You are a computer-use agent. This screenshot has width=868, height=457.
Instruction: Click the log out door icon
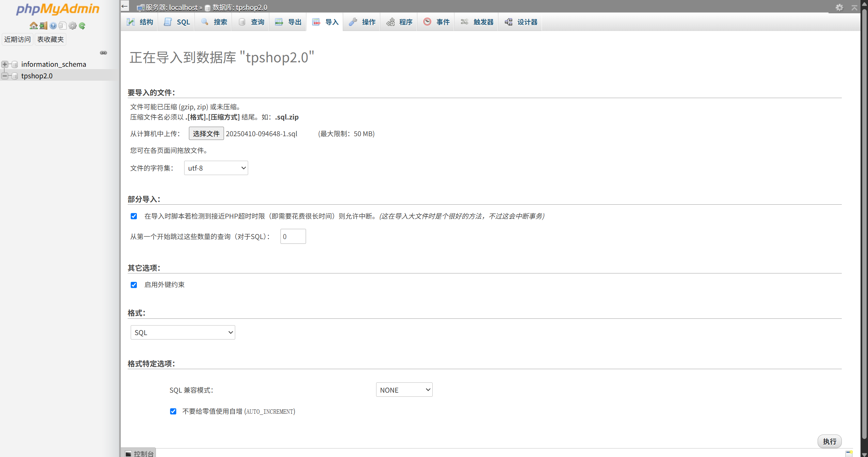coord(43,26)
